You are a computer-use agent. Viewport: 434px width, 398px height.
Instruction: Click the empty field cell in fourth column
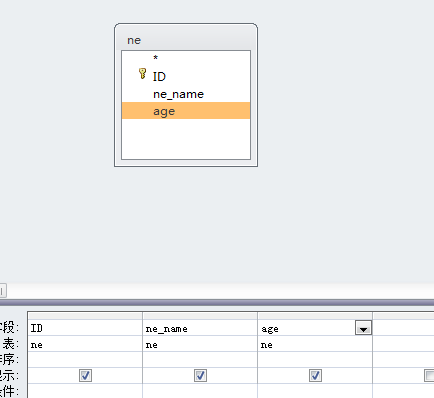tap(404, 328)
